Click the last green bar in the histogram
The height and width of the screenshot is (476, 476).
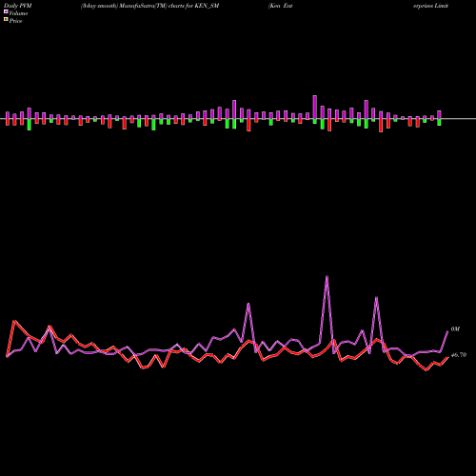[x=439, y=122]
